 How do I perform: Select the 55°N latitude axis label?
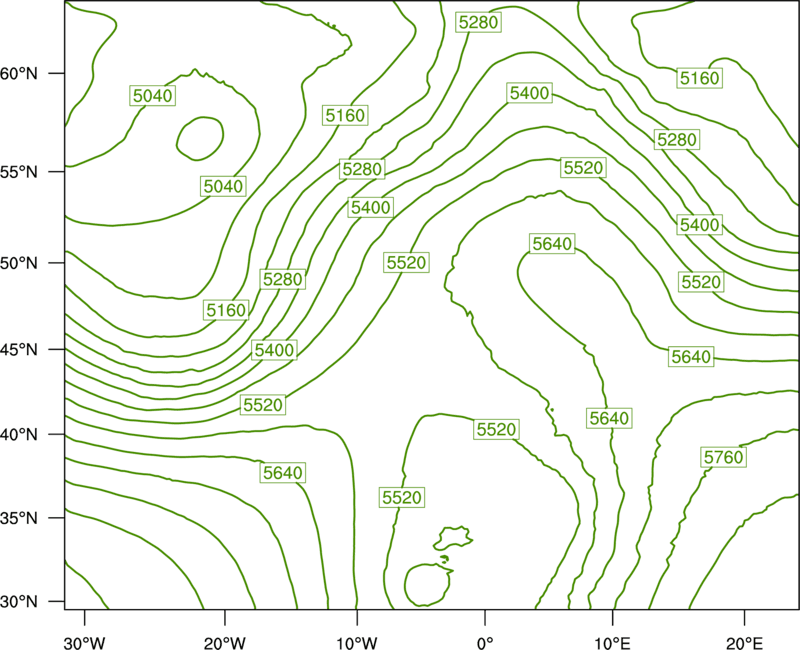pyautogui.click(x=19, y=171)
